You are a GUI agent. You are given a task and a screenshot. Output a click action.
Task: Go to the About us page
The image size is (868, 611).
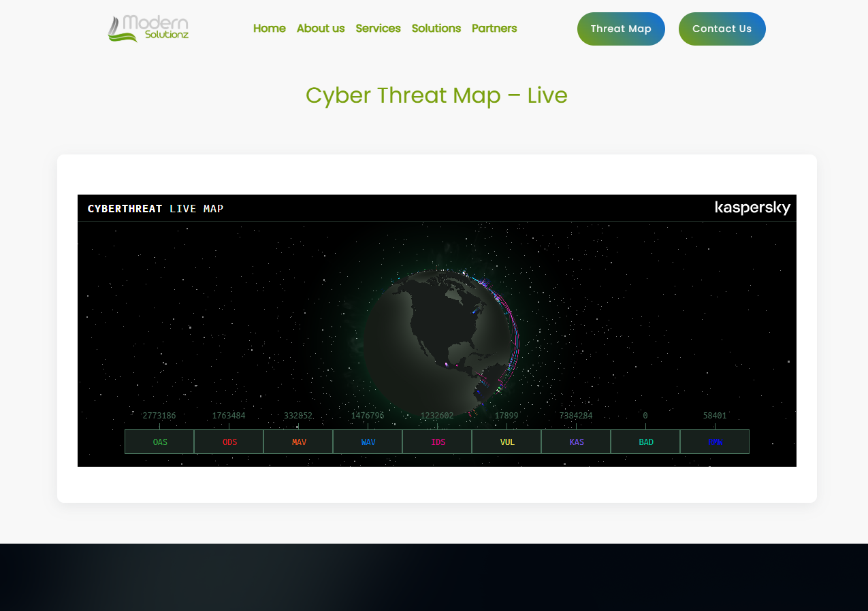[x=321, y=29]
